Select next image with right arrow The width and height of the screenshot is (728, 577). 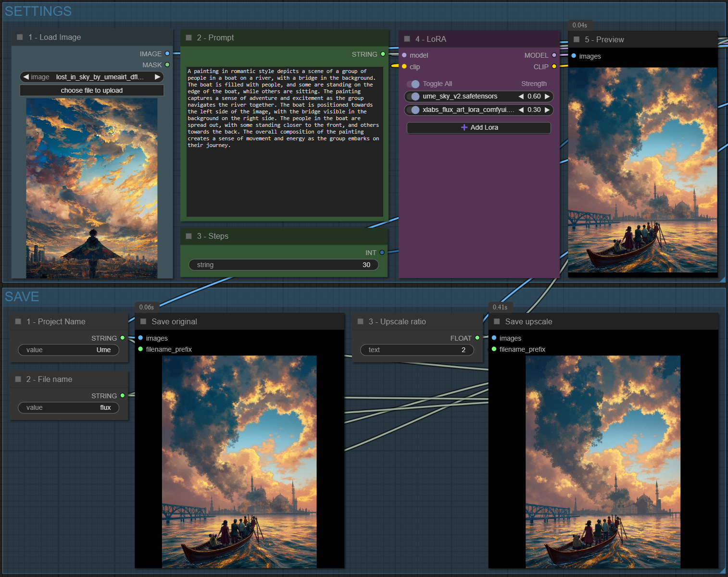tap(157, 77)
